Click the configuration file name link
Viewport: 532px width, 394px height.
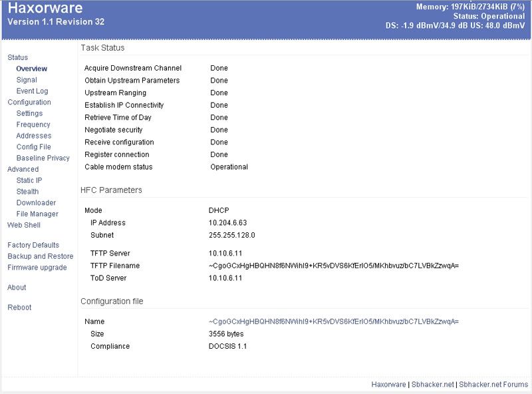(334, 321)
